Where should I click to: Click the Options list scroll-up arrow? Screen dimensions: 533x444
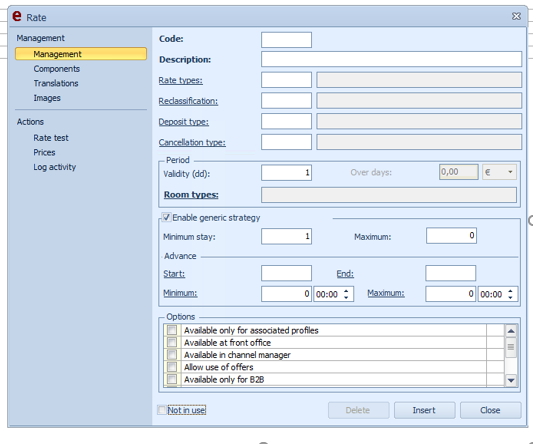511,331
